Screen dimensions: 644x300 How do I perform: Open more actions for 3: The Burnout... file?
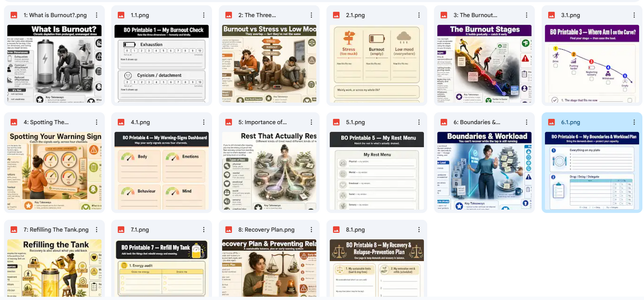coord(527,15)
